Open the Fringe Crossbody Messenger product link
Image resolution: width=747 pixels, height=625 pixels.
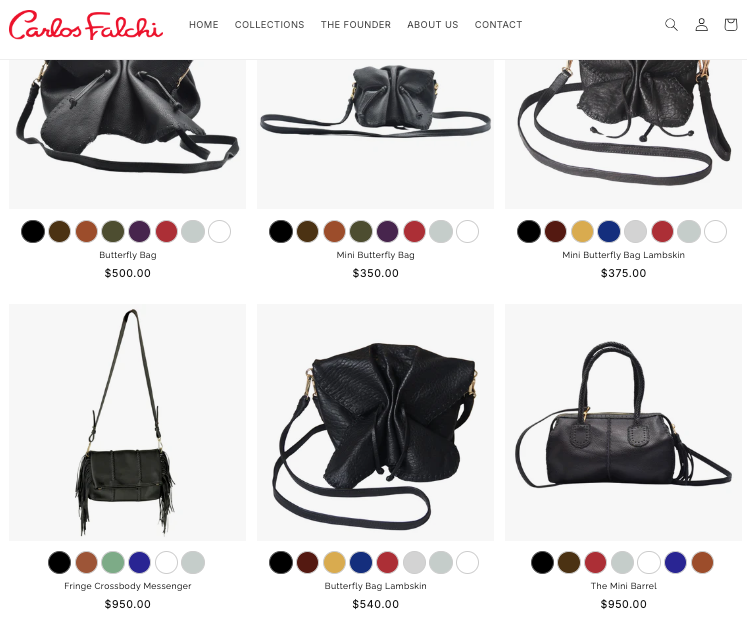pos(128,586)
